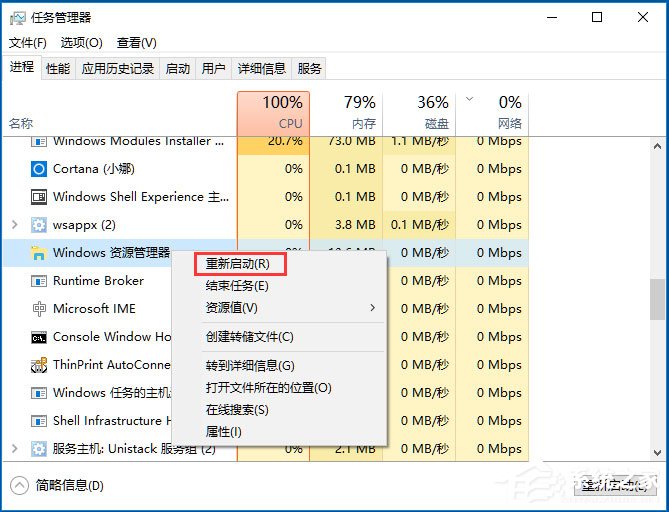Click the Runtime Broker process icon
This screenshot has height=512, width=669.
point(39,281)
